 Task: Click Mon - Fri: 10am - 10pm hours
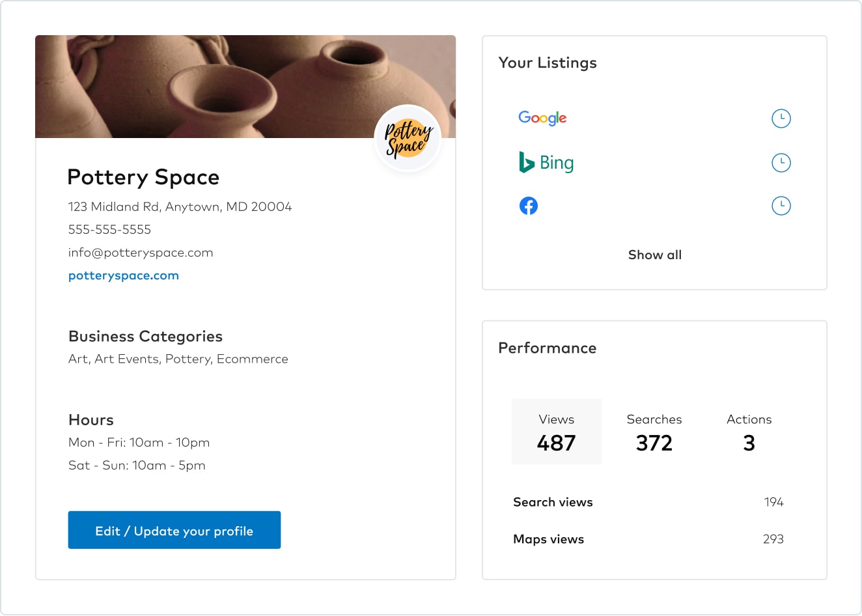(x=139, y=443)
